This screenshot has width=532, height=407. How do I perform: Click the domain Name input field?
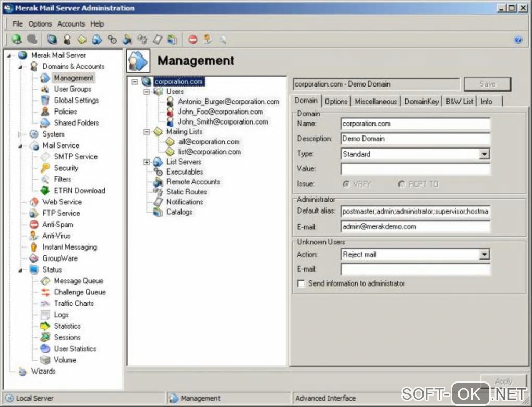(x=415, y=124)
